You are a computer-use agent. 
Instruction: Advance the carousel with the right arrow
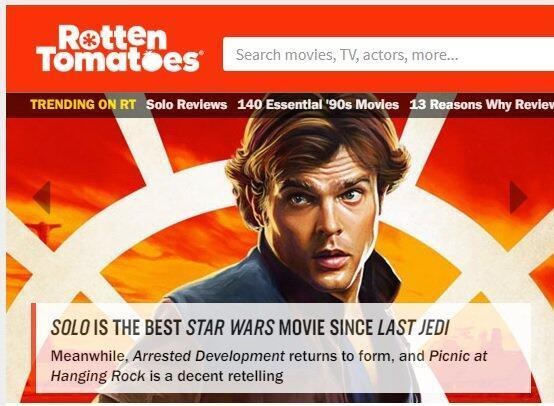coord(518,197)
